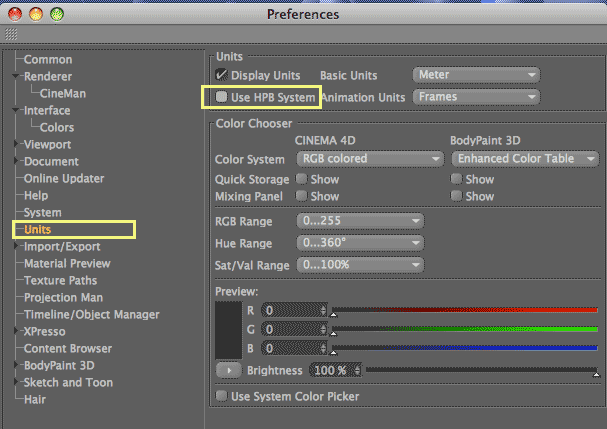The image size is (607, 429).
Task: Check the Use System Color Picker box
Action: point(221,396)
